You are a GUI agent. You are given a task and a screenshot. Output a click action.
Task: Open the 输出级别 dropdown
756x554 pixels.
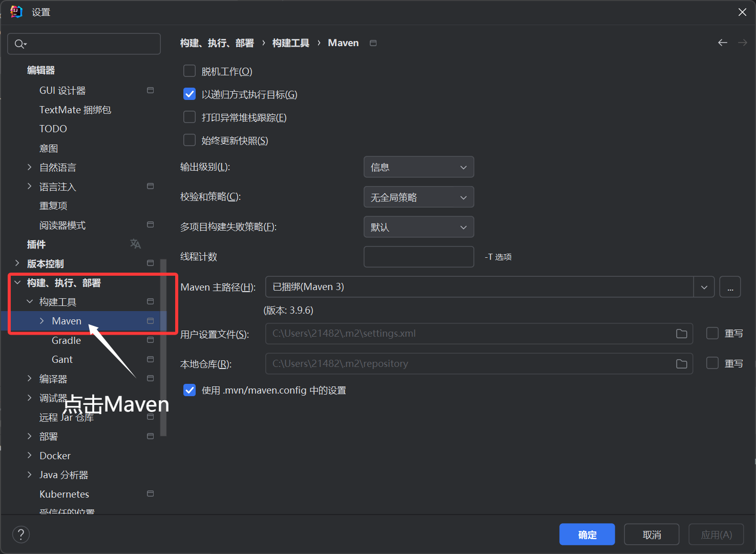(418, 167)
